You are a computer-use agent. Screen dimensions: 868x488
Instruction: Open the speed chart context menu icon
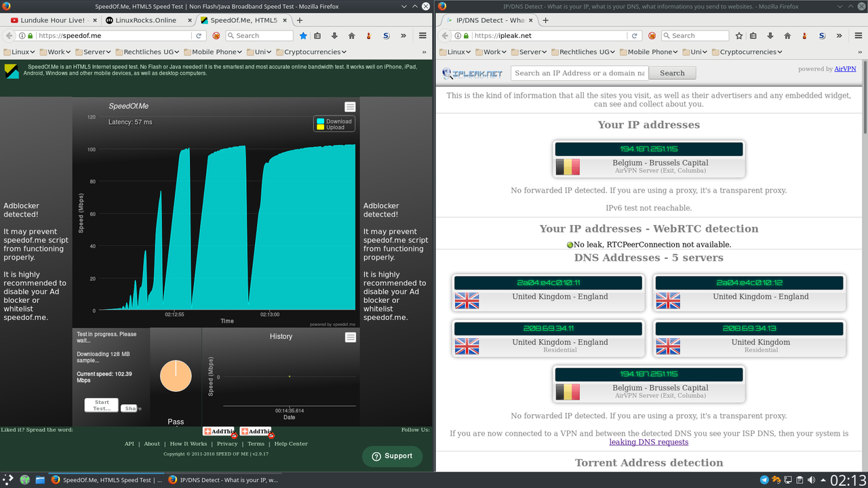[x=350, y=107]
